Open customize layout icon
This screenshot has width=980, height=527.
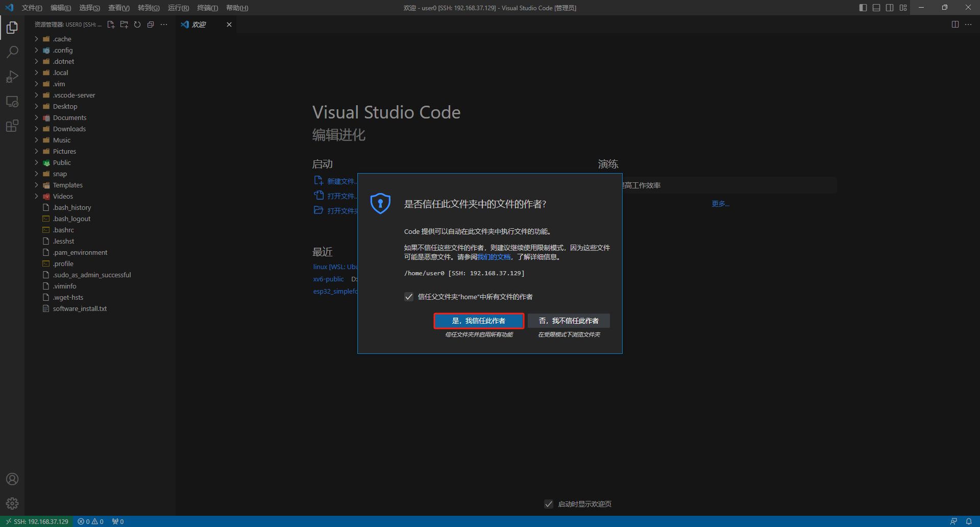point(903,8)
